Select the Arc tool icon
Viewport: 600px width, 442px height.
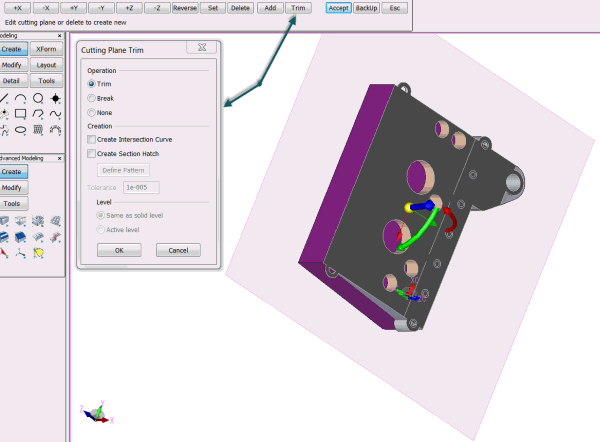[x=21, y=98]
